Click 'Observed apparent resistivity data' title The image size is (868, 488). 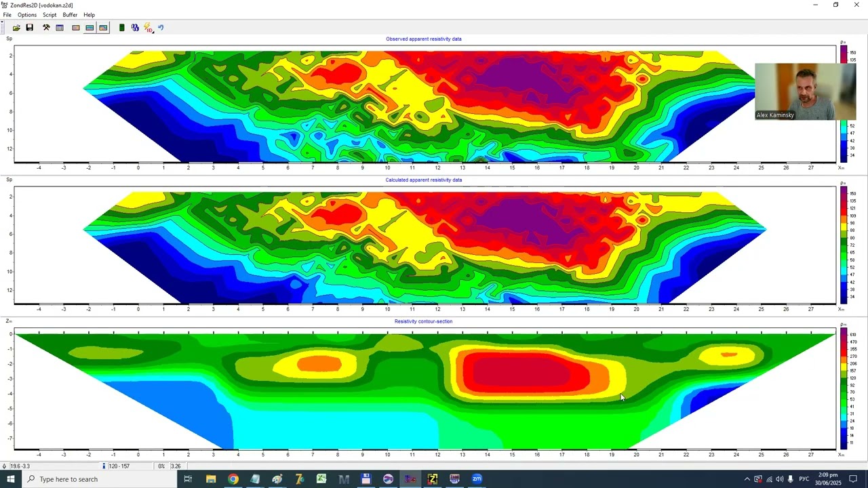click(424, 39)
